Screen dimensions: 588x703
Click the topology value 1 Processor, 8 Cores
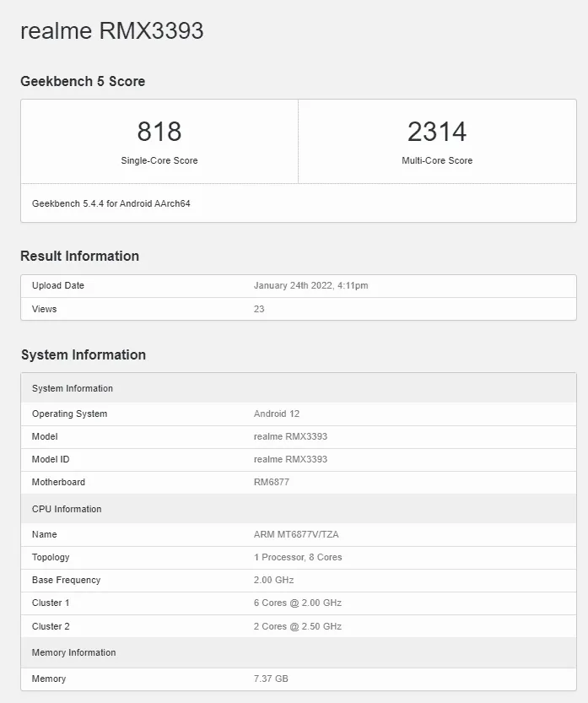click(x=298, y=557)
